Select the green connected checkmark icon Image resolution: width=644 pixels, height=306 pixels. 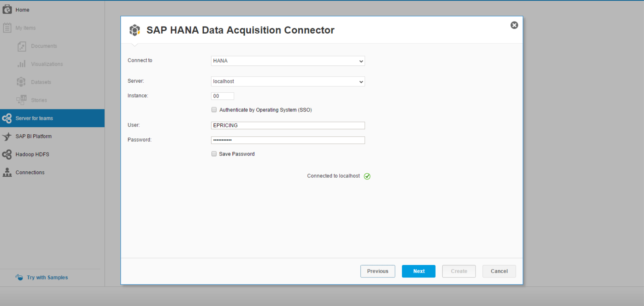[367, 176]
